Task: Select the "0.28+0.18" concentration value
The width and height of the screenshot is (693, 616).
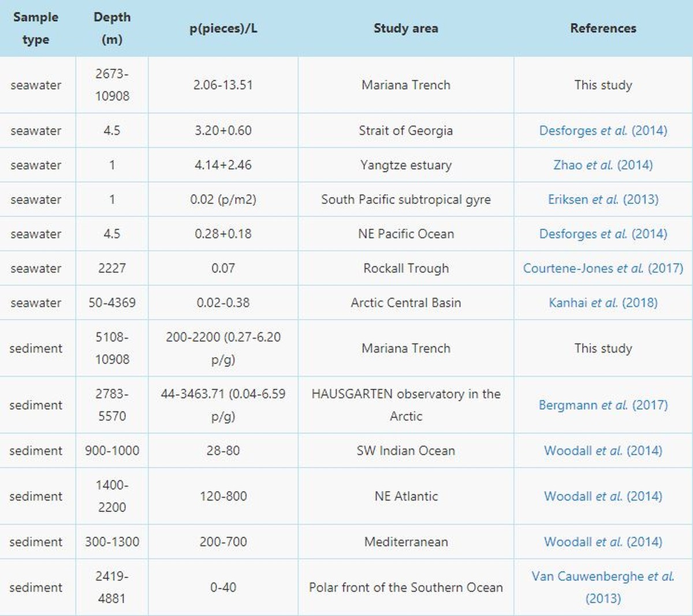Action: coord(223,234)
